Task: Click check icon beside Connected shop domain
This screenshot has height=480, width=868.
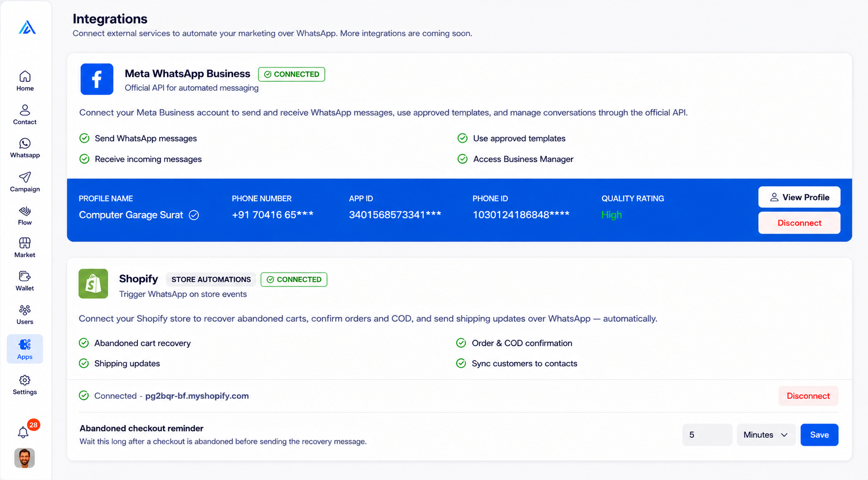Action: coord(84,396)
